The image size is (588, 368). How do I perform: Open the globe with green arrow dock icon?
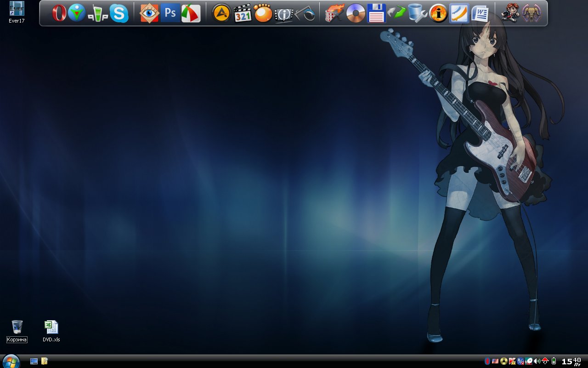click(x=77, y=13)
